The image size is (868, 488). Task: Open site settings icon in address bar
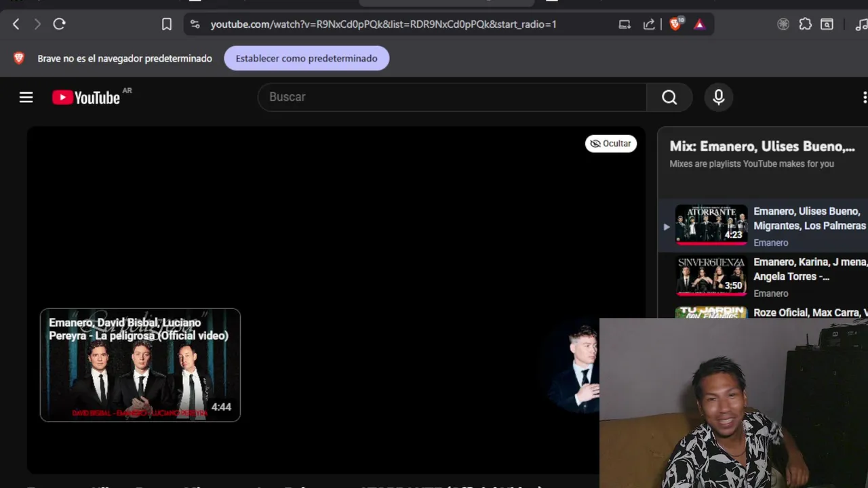(195, 24)
